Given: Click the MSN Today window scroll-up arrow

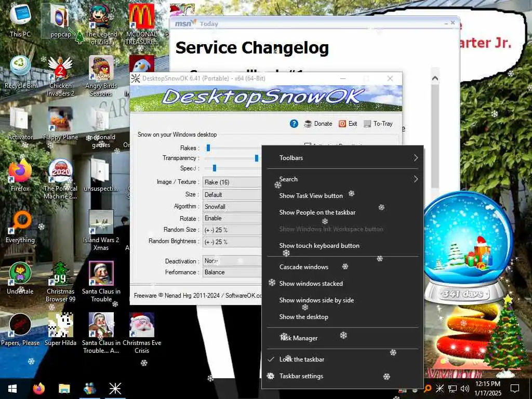Looking at the screenshot, I should [435, 79].
